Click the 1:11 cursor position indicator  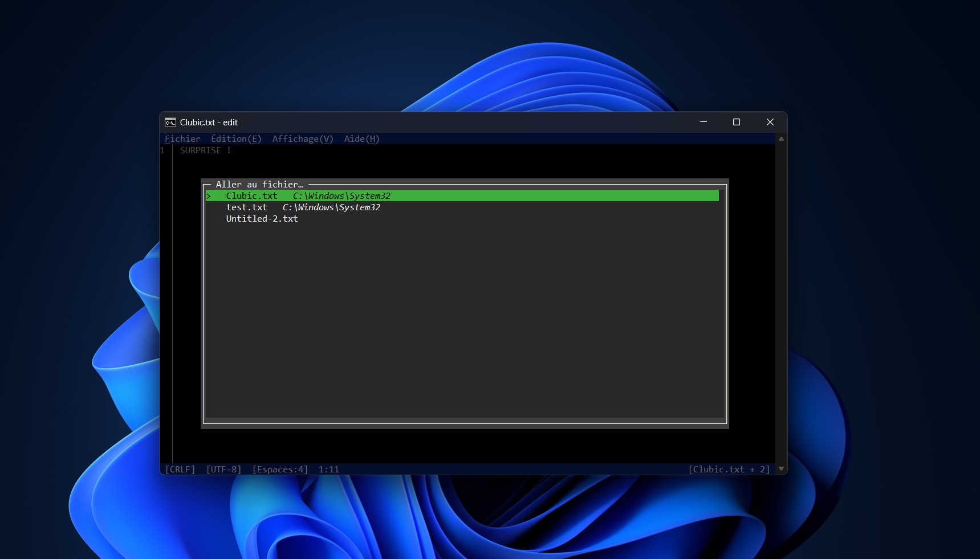(x=329, y=469)
